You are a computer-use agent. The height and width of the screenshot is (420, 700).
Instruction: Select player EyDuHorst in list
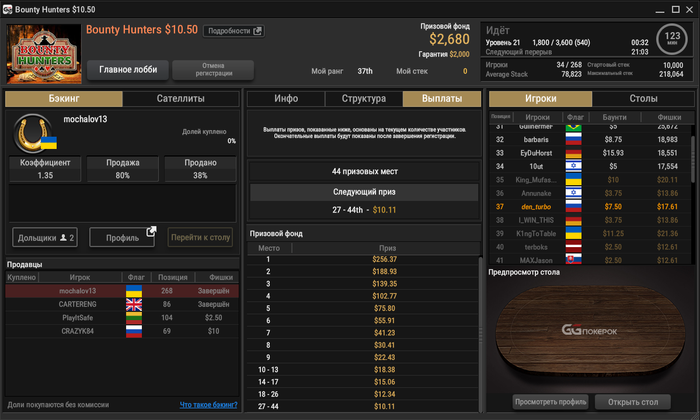pos(590,153)
